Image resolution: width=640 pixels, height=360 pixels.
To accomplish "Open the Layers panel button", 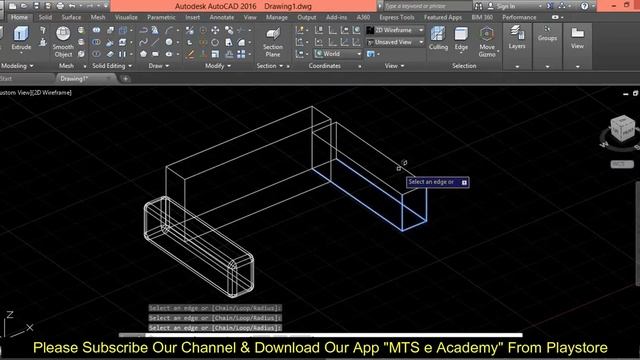I will (x=517, y=38).
